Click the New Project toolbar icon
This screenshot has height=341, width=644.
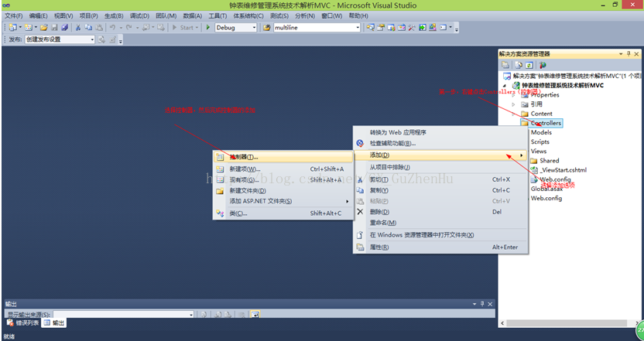[12, 28]
